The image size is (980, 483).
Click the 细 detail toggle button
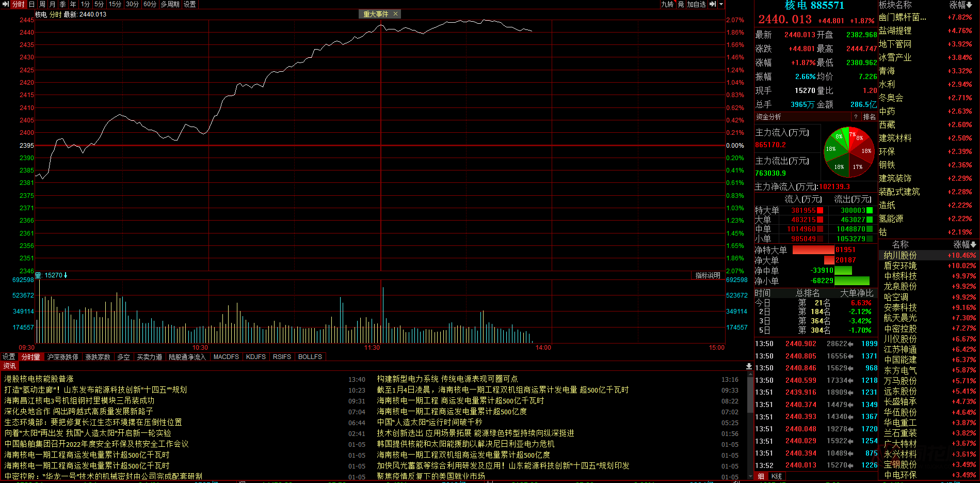761,476
